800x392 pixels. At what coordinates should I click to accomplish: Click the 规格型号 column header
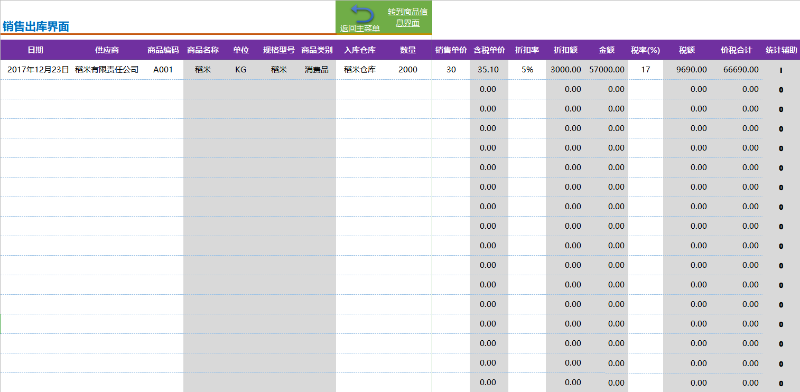[x=279, y=50]
